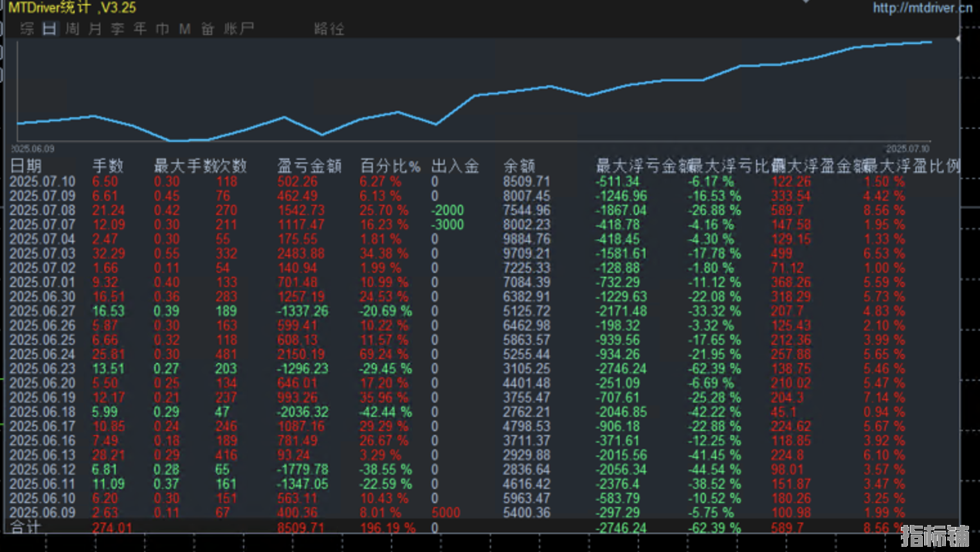The height and width of the screenshot is (552, 980).
Task: Click the 日期 column header
Action: coord(26,166)
